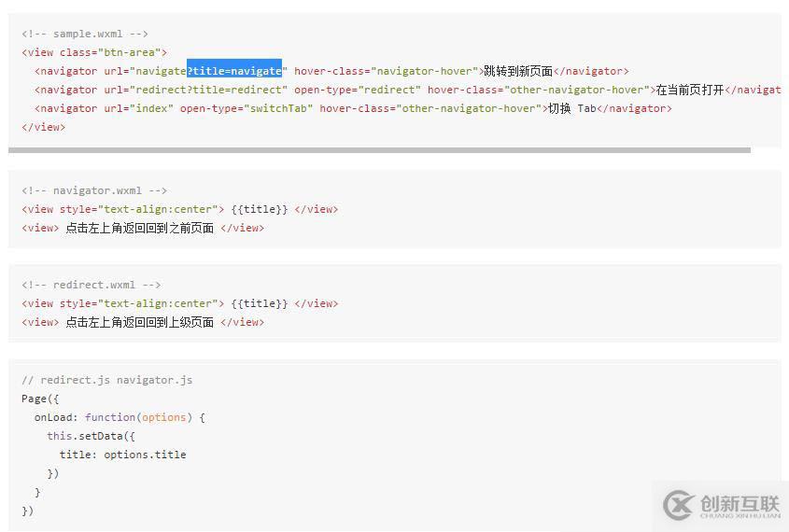Click the redirect.wxml comment line

92,285
